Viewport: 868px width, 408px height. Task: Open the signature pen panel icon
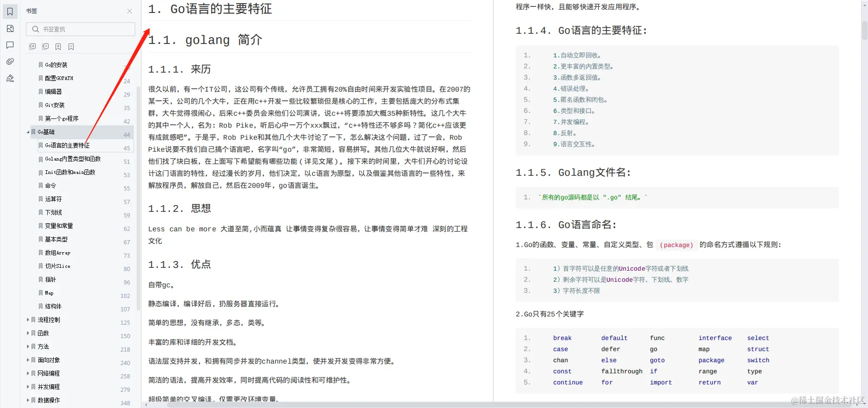pyautogui.click(x=10, y=78)
